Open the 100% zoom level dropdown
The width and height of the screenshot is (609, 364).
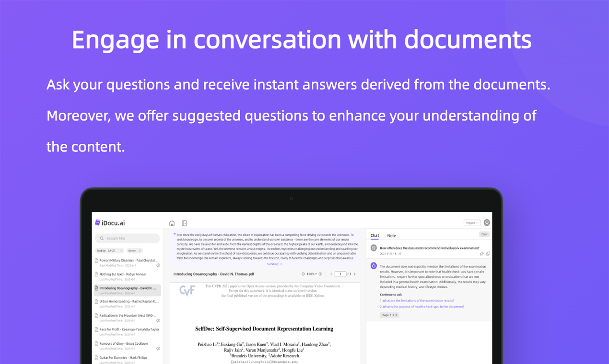pyautogui.click(x=312, y=274)
